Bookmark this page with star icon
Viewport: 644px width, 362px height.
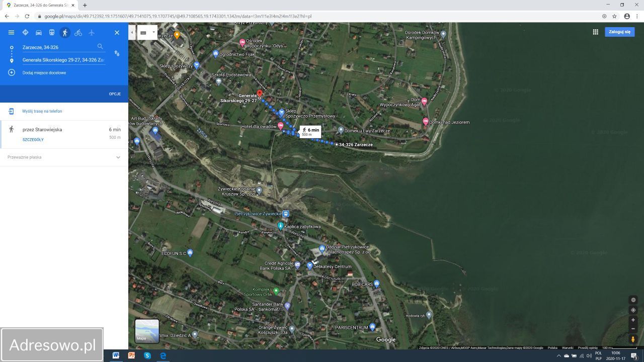click(614, 16)
